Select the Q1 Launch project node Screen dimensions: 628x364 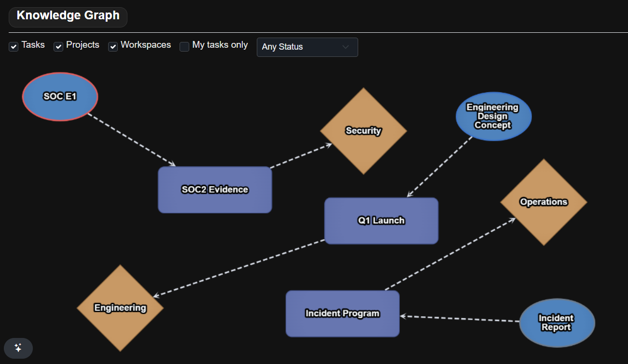381,220
